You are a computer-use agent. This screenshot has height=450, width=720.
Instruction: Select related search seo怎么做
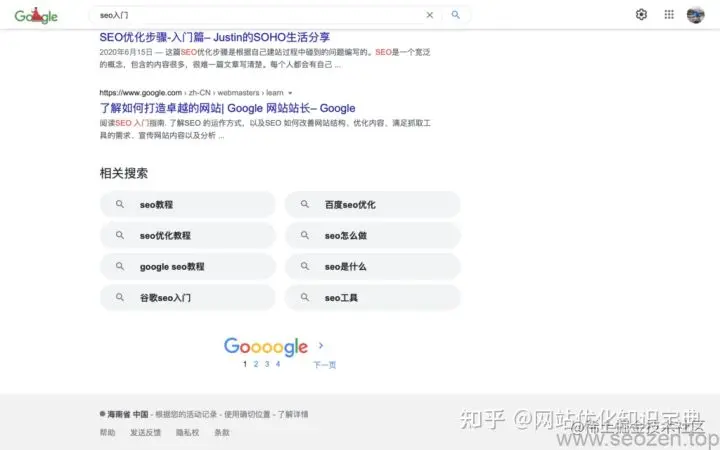[372, 236]
